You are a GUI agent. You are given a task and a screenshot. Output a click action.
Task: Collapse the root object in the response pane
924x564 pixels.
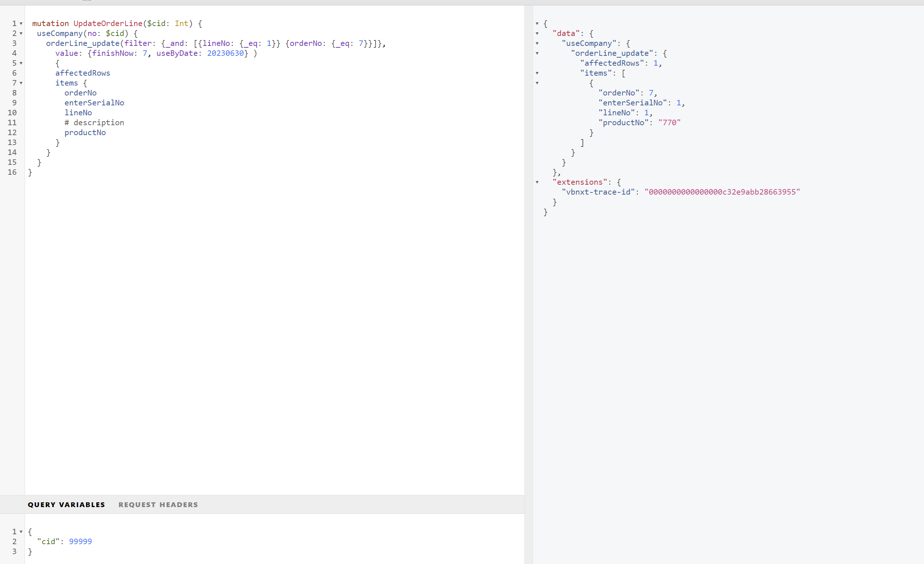pos(537,23)
